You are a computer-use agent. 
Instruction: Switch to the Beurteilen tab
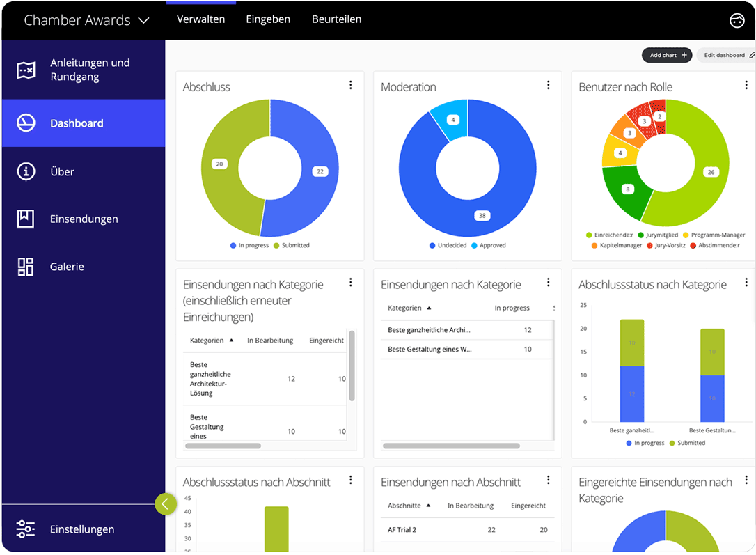[336, 19]
